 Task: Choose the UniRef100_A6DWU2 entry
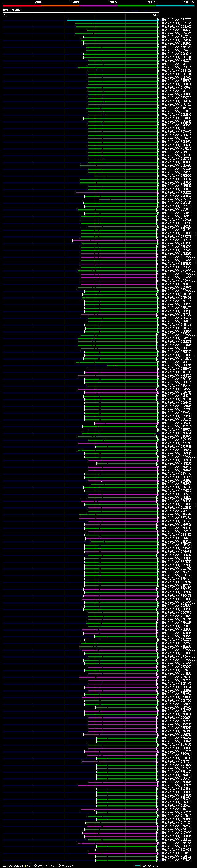[x=177, y=94]
